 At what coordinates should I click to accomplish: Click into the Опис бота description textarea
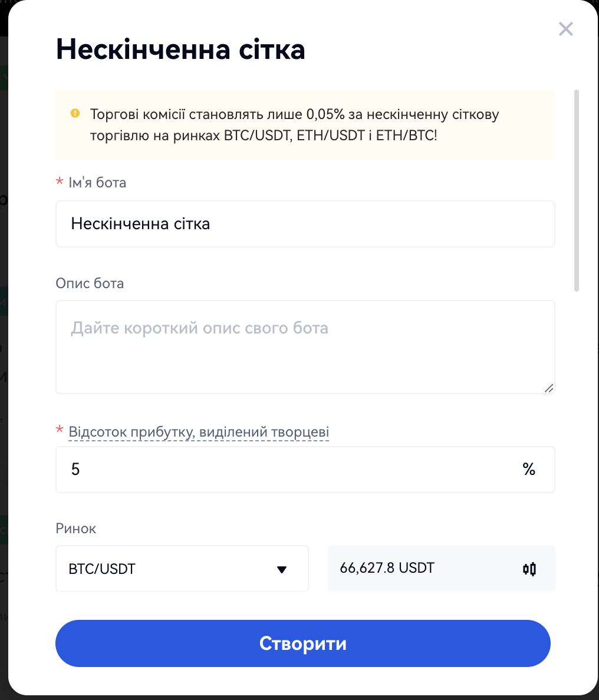click(305, 347)
